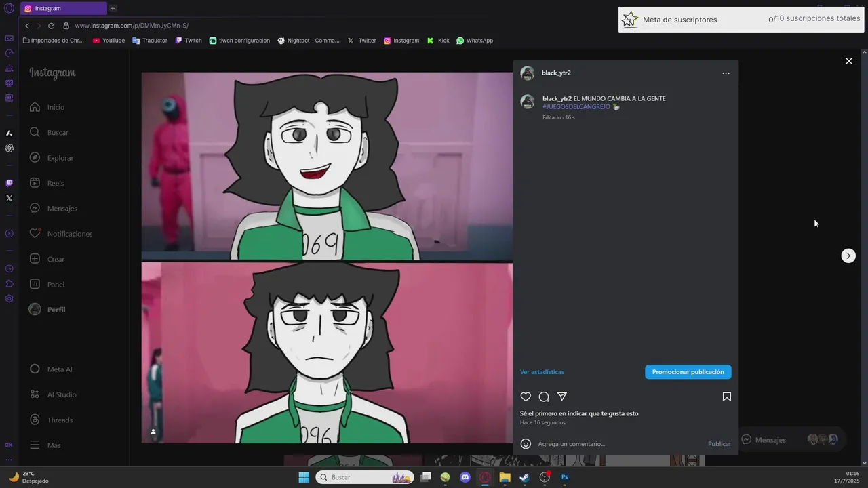
Task: Expand the Más menu in the sidebar
Action: [45, 445]
